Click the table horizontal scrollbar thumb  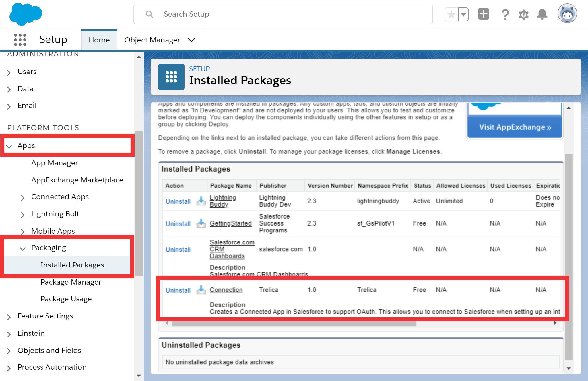[294, 324]
